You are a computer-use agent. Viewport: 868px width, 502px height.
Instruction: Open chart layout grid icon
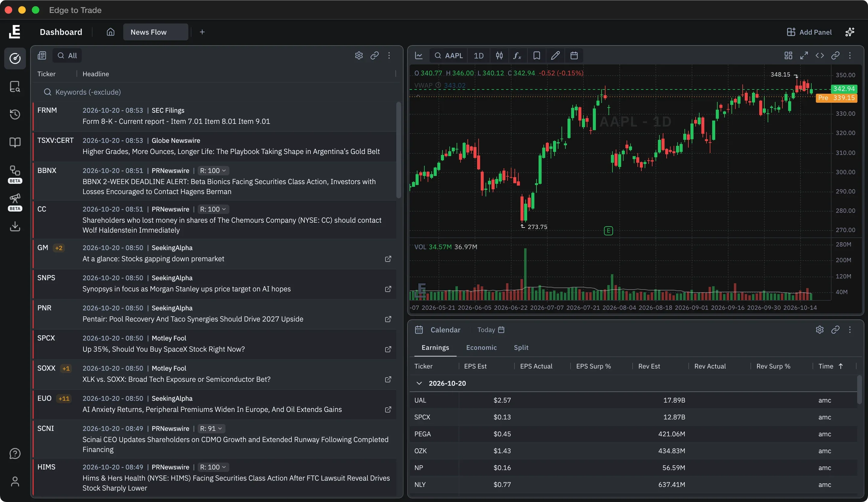(x=788, y=55)
